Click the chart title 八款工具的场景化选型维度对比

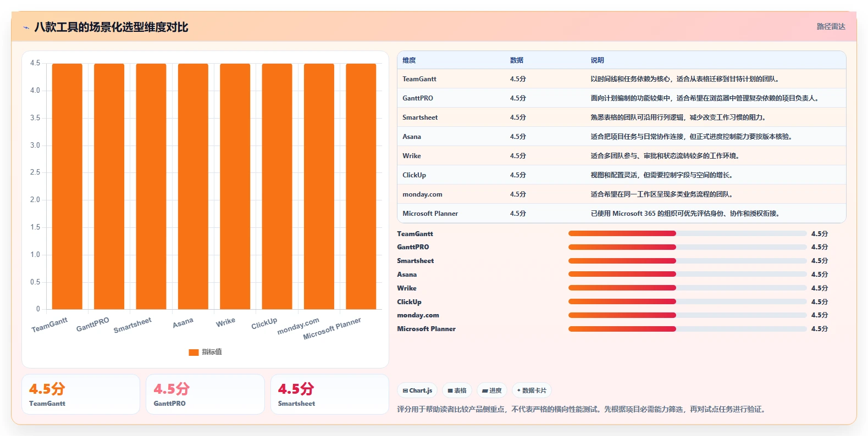(111, 27)
